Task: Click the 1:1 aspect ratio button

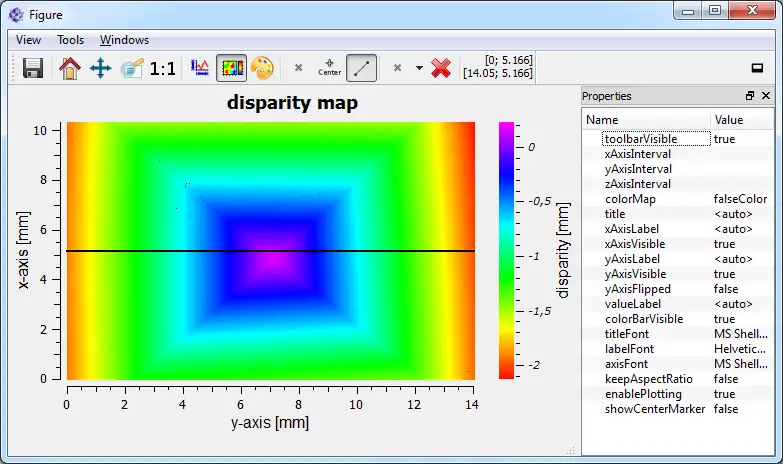Action: pos(163,68)
